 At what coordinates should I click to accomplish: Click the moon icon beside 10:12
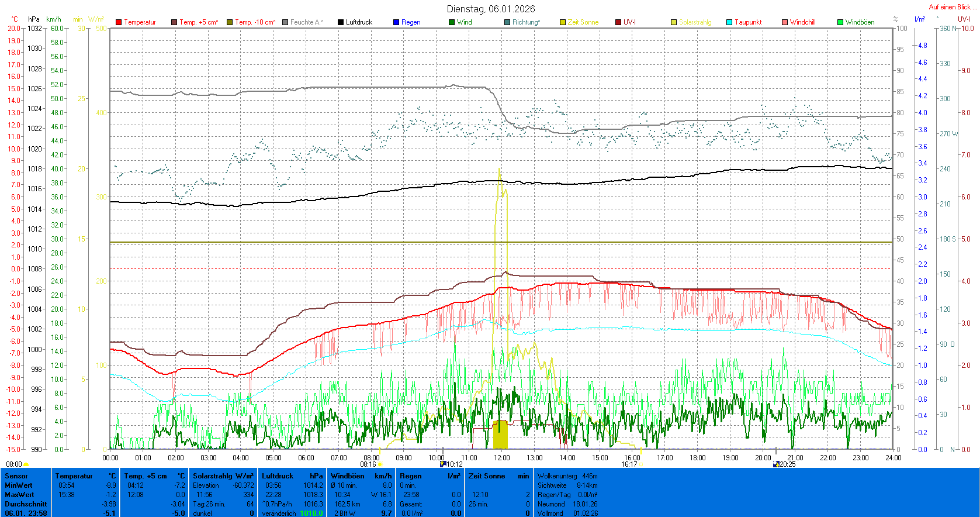443,464
